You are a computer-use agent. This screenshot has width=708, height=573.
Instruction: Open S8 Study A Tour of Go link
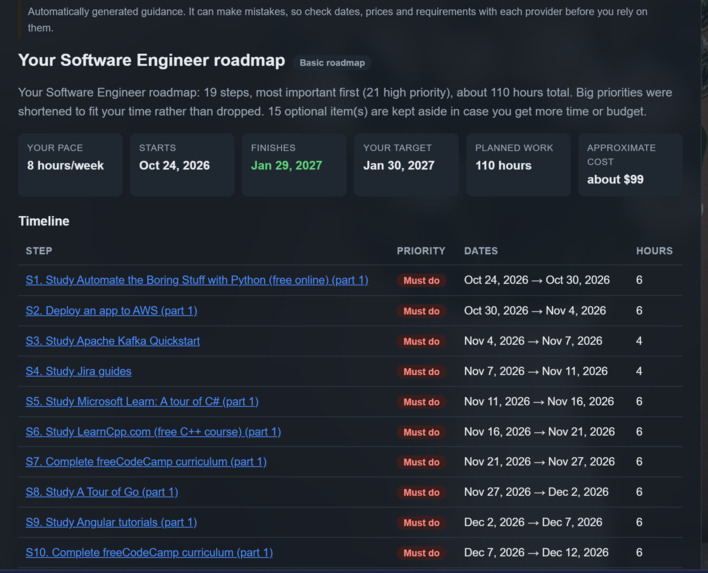click(102, 492)
